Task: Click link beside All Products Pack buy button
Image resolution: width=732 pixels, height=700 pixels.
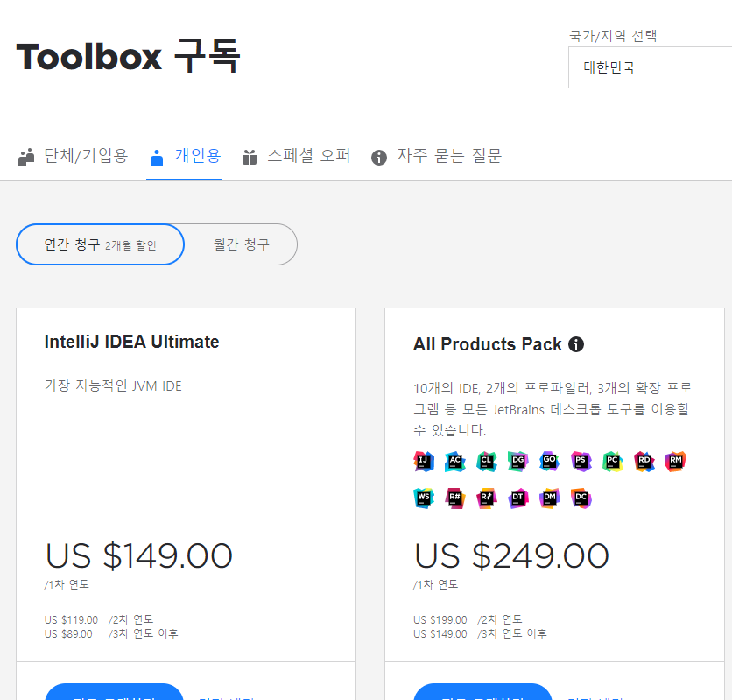Action: (x=595, y=697)
